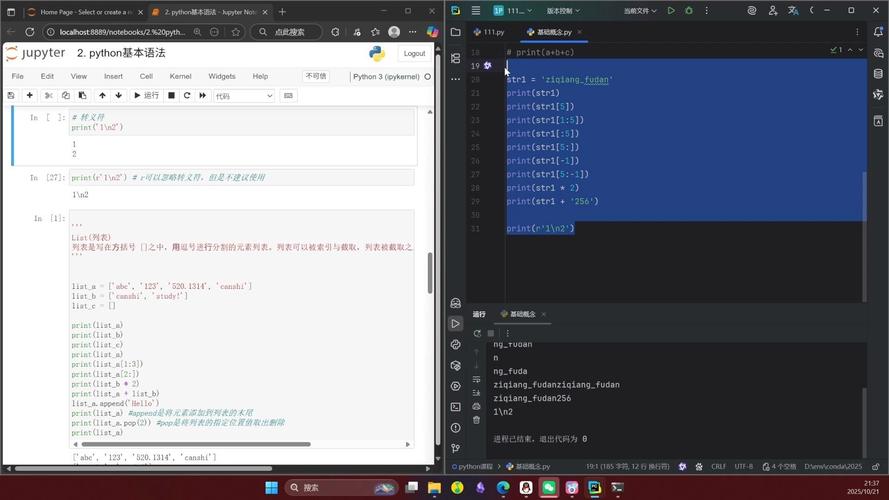This screenshot has width=889, height=500.
Task: Open more run options next to debug
Action: point(706,10)
